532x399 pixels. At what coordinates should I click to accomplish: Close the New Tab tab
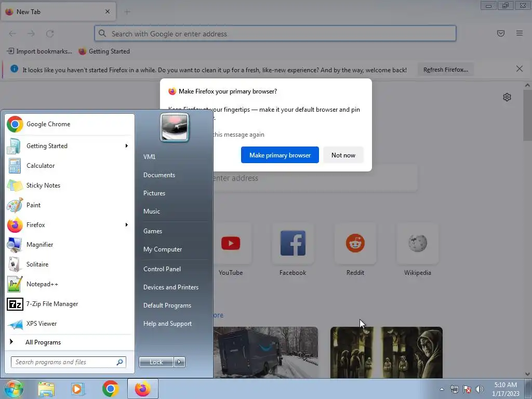[108, 11]
